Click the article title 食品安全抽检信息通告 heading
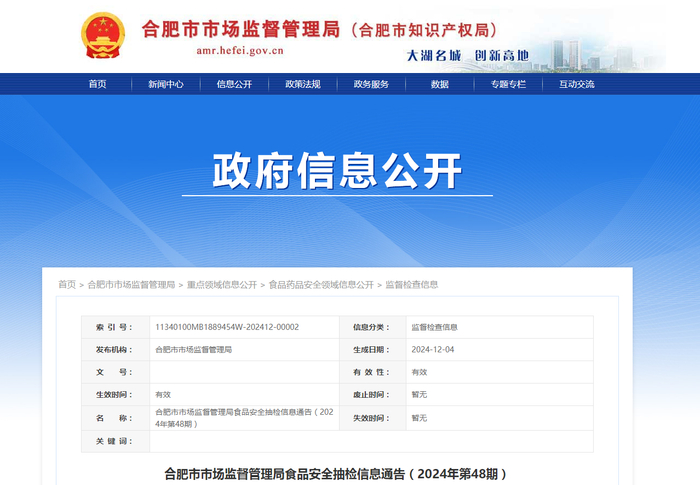 (336, 474)
